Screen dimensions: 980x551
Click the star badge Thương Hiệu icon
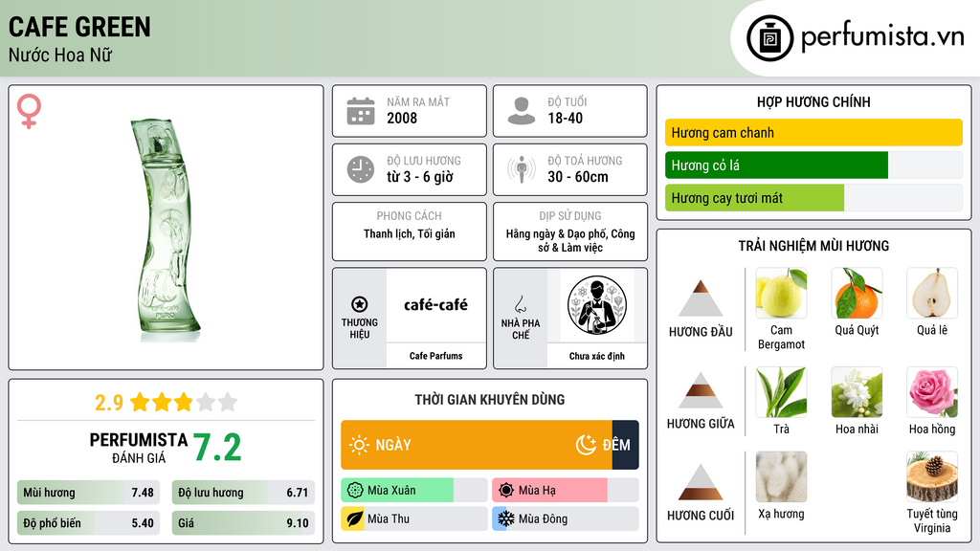click(x=360, y=304)
